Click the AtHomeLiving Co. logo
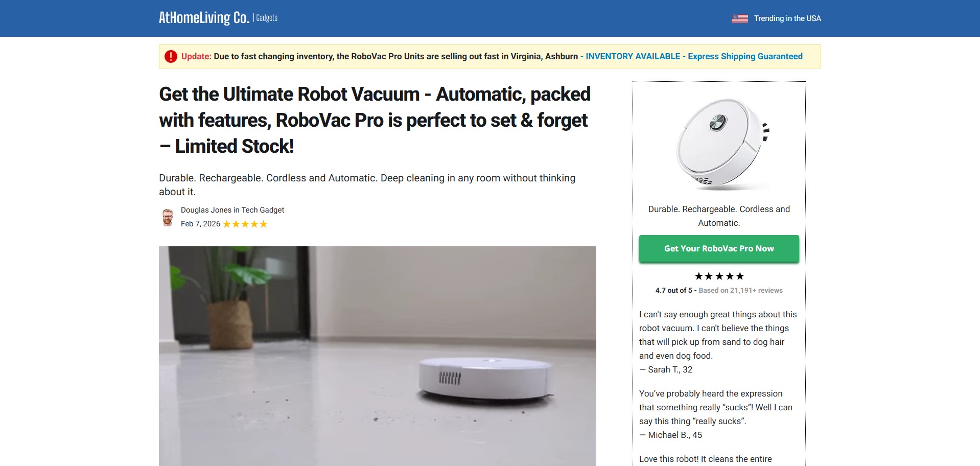 (204, 18)
